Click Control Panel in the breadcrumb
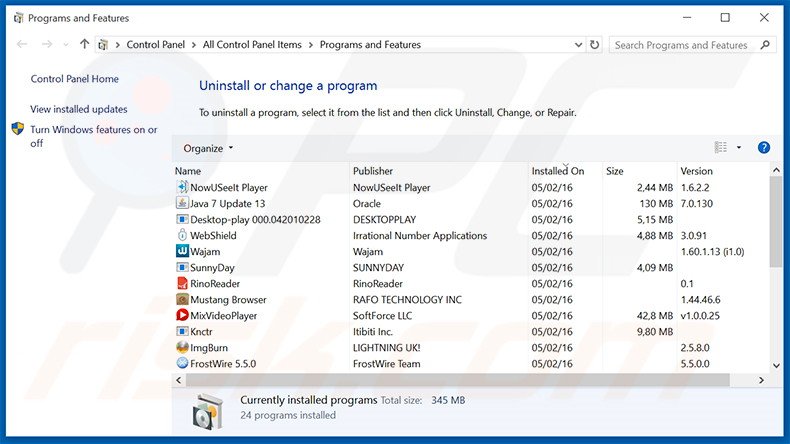The image size is (790, 444). 156,44
